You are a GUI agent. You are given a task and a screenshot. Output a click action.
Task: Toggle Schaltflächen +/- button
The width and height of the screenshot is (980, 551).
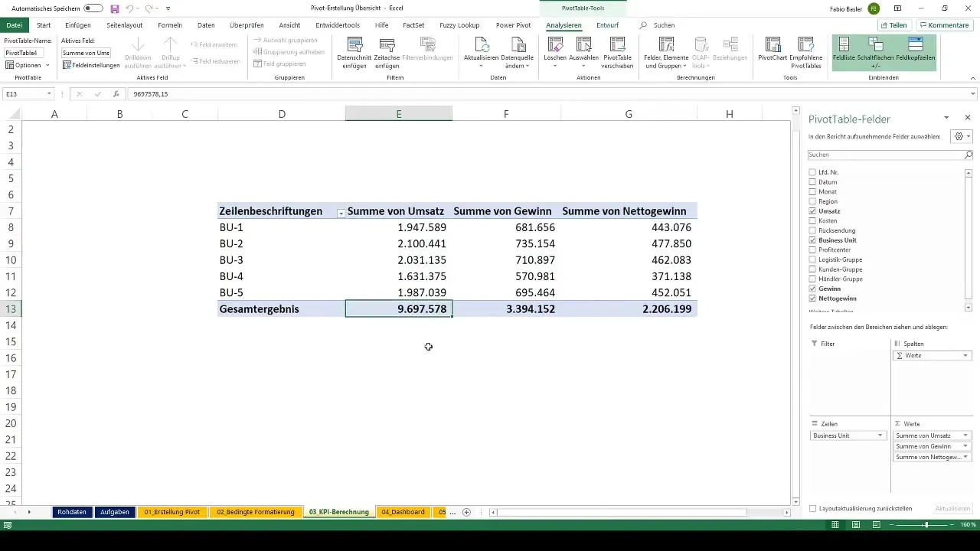[876, 52]
